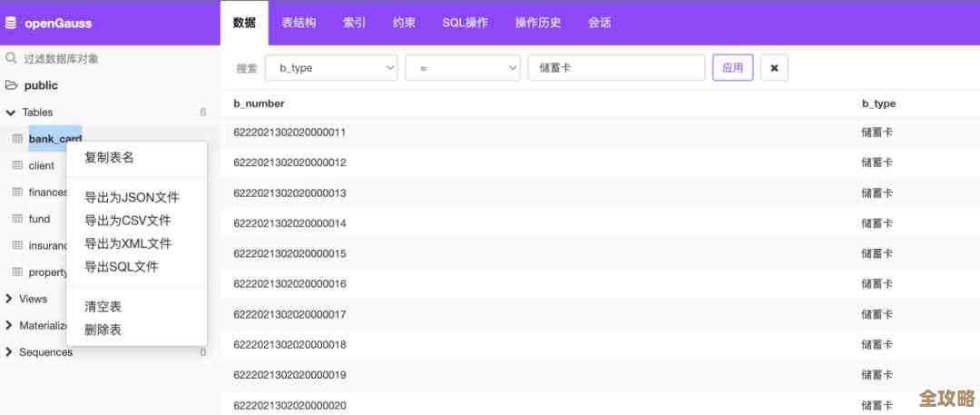The height and width of the screenshot is (415, 980).
Task: Click cell 6222021302020000015
Action: click(289, 253)
